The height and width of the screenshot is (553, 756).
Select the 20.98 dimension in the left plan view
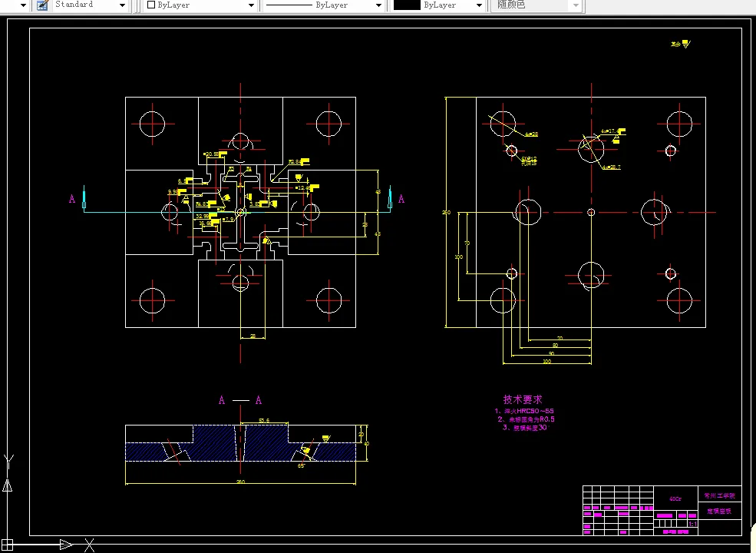pos(211,154)
